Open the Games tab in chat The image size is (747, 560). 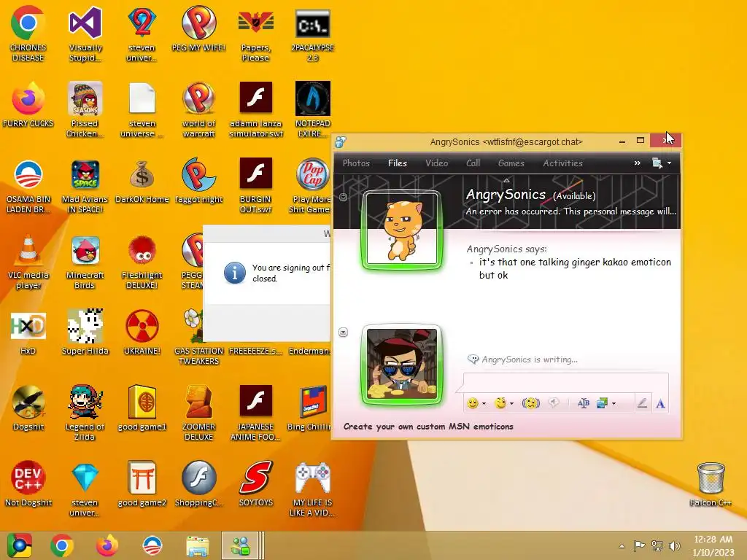click(x=511, y=163)
